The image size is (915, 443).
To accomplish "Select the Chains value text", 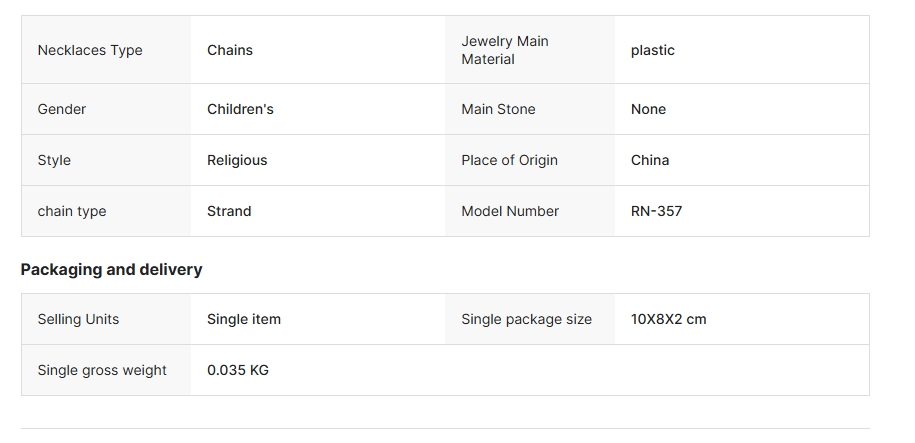I will (x=230, y=50).
